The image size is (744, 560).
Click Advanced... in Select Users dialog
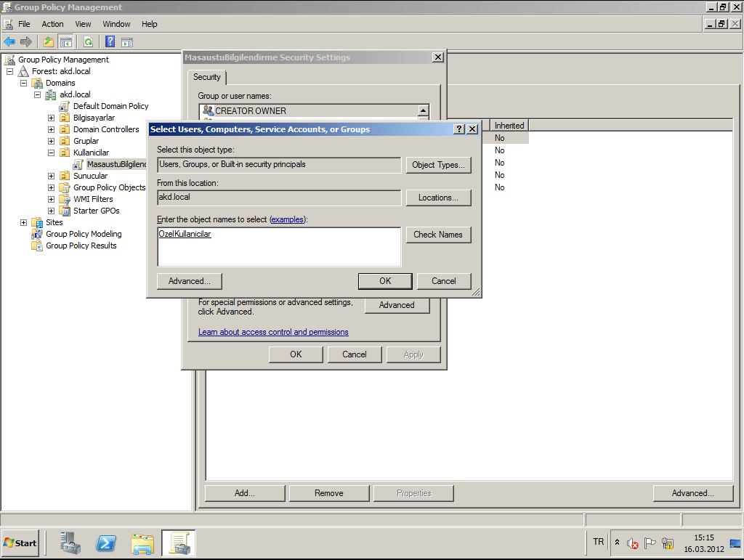(189, 281)
